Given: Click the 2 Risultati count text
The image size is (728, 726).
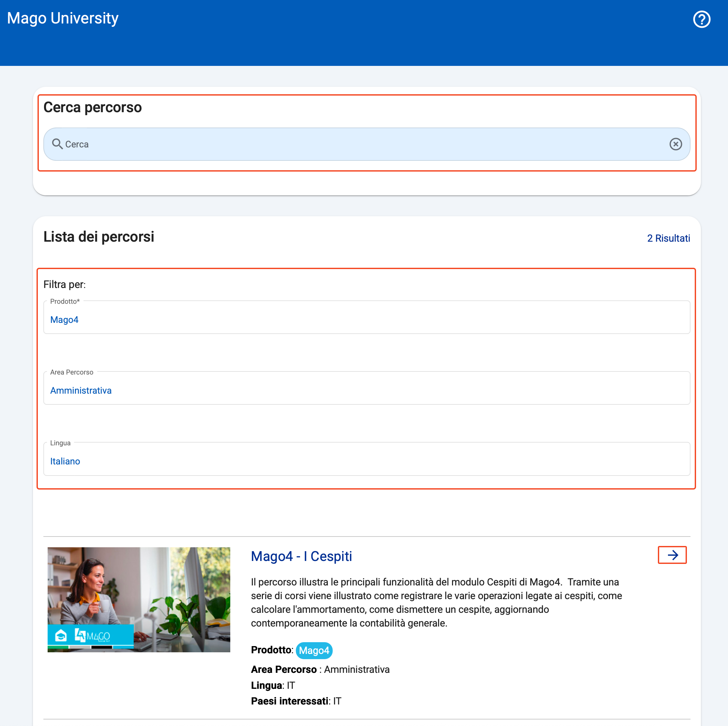Looking at the screenshot, I should pyautogui.click(x=668, y=238).
